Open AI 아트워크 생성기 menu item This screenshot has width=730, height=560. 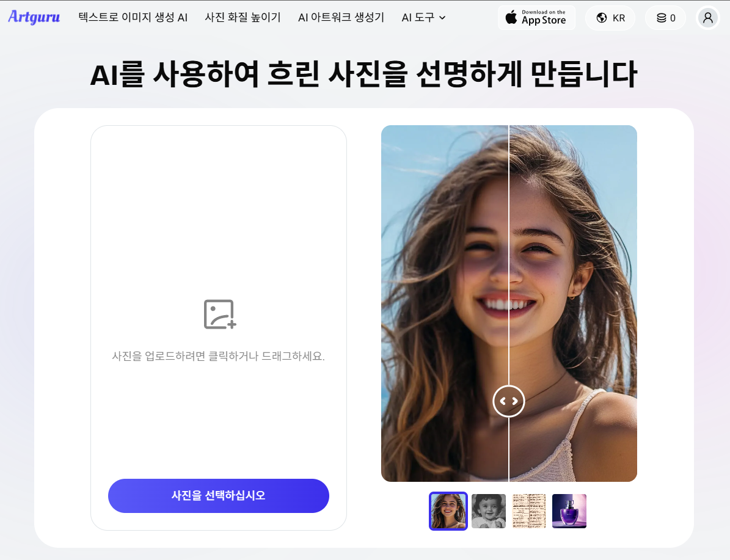click(341, 17)
